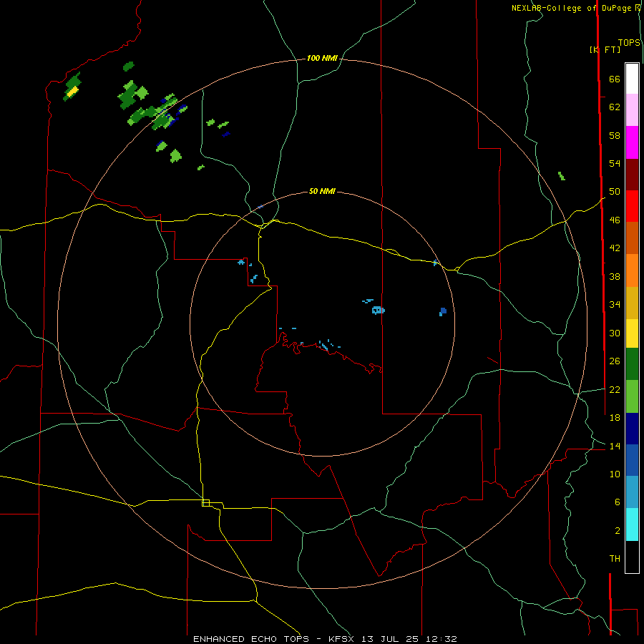Click the "58" legend label
Screen dimensions: 644x644
coord(615,135)
